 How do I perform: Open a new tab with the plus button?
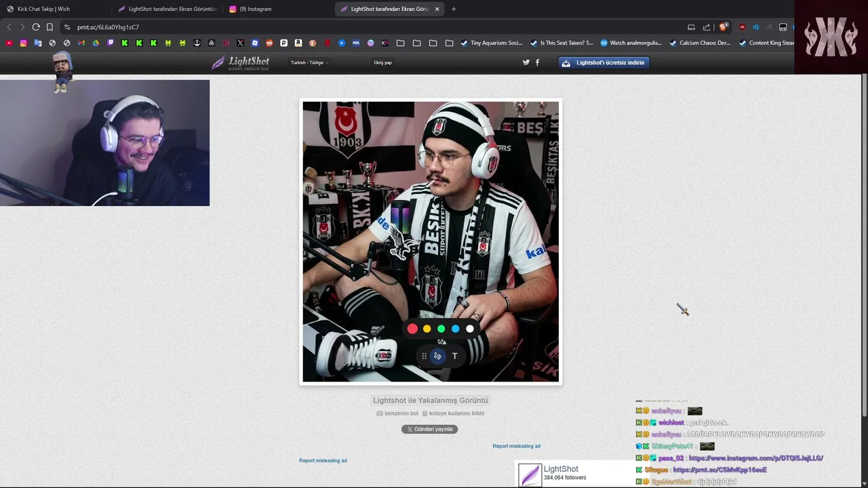(x=454, y=9)
